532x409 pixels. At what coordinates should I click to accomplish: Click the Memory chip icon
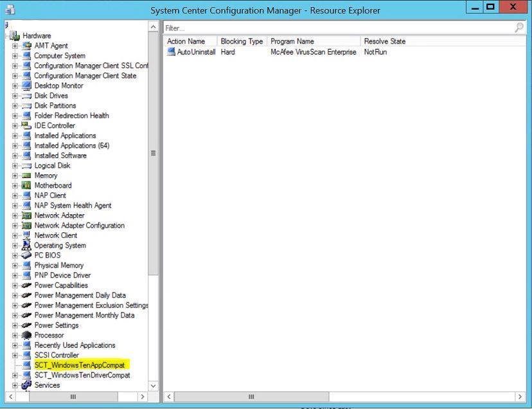pos(26,176)
